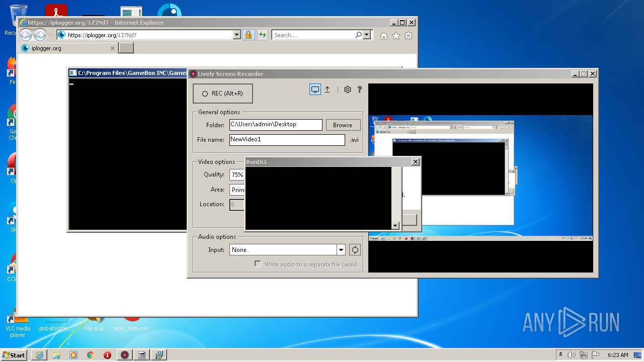644x362 pixels.
Task: Open VLC media player desktop shortcut
Action: [18, 326]
